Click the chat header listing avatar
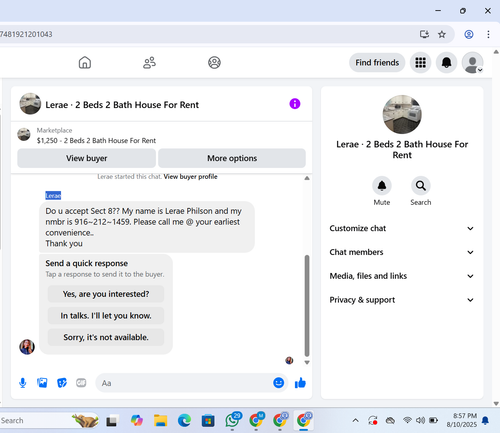This screenshot has width=500, height=433. click(30, 104)
